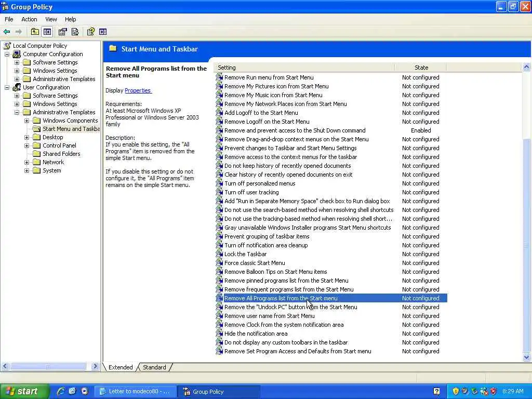Click the Internet Explorer quick launch icon
This screenshot has width=532, height=399.
[61, 391]
